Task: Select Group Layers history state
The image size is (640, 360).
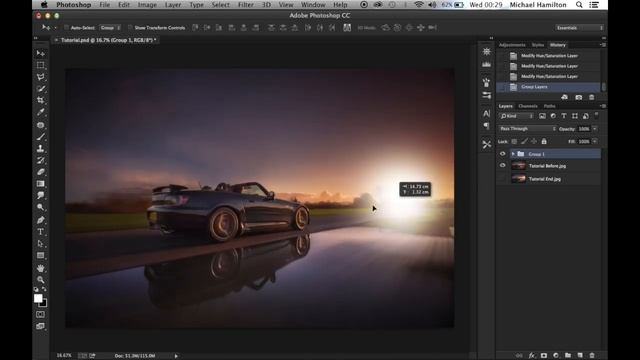Action: click(548, 87)
